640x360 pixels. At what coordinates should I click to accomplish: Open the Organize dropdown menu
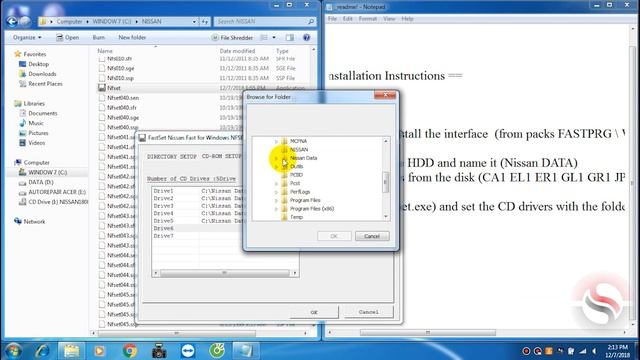27,38
